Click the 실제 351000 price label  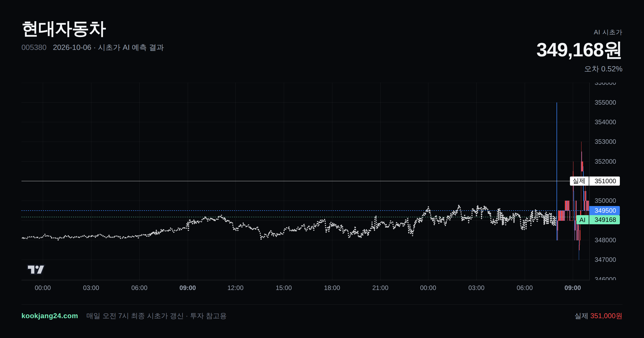click(595, 181)
